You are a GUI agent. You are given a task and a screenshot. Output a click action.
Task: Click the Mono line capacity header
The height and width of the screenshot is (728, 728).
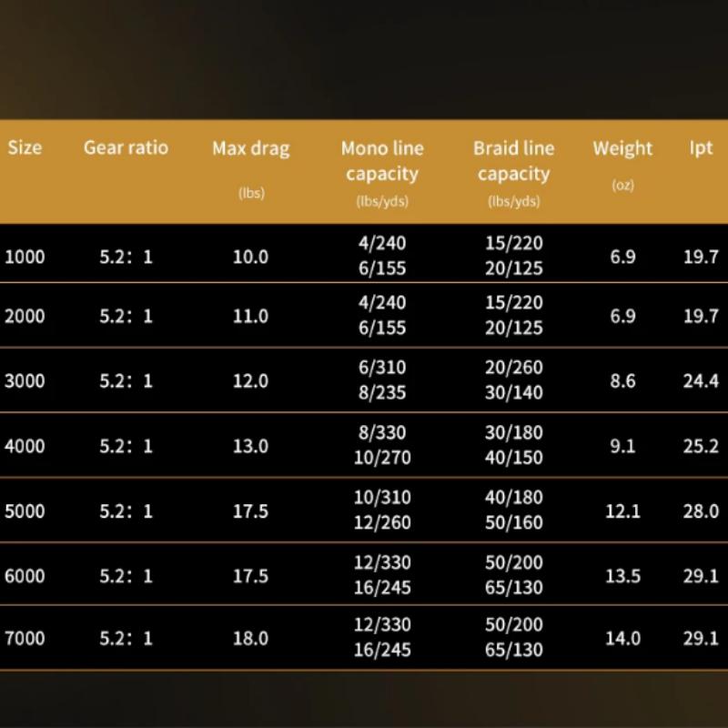(382, 160)
